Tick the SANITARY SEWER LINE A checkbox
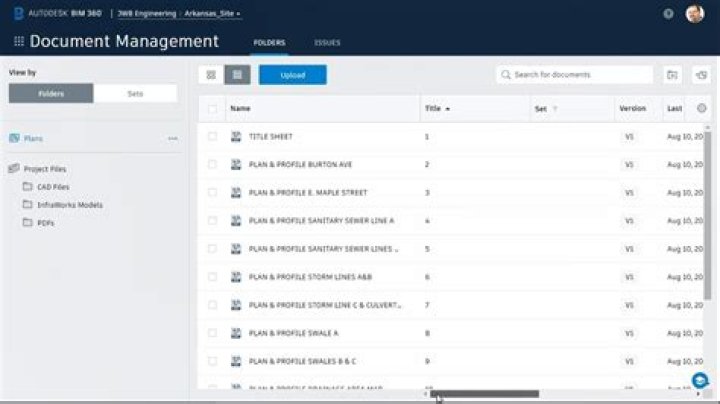Image resolution: width=720 pixels, height=404 pixels. click(212, 220)
